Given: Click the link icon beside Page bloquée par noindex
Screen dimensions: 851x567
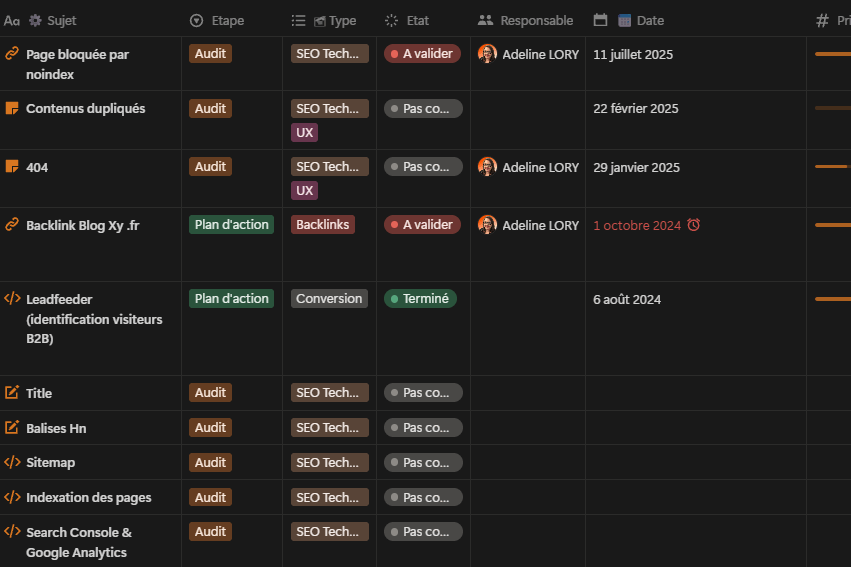Looking at the screenshot, I should pos(12,54).
